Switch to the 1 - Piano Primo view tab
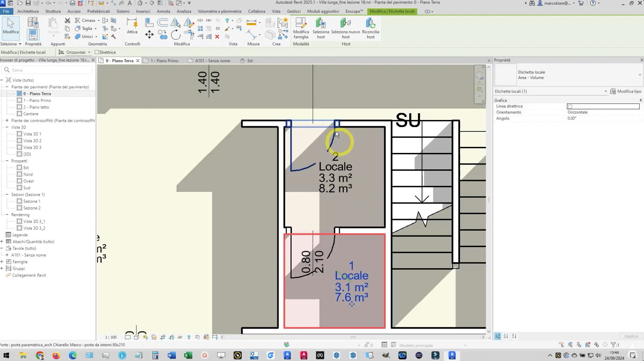Viewport: 644px width, 361px height. click(x=164, y=61)
